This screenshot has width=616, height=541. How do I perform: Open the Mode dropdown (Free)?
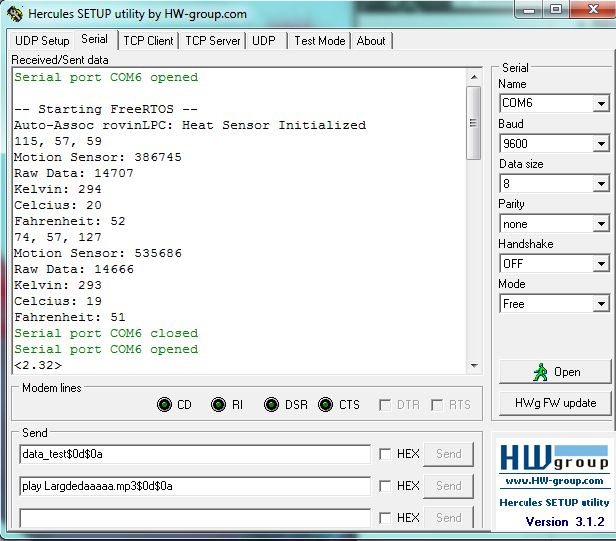[601, 304]
